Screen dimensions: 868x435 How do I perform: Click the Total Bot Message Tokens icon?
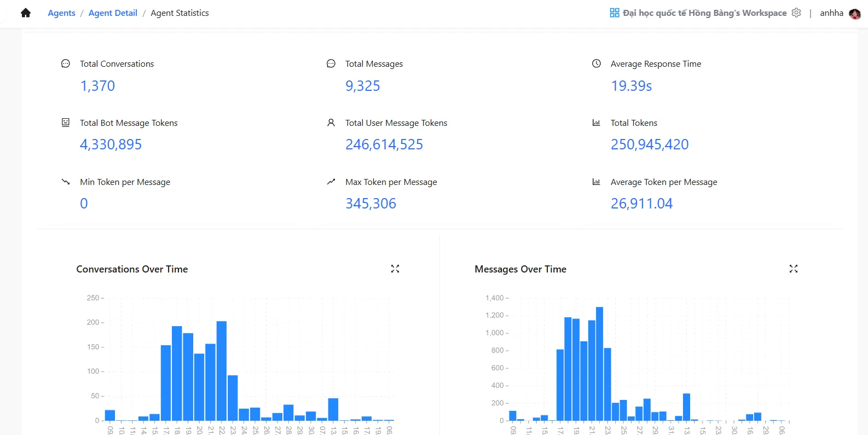pos(66,123)
